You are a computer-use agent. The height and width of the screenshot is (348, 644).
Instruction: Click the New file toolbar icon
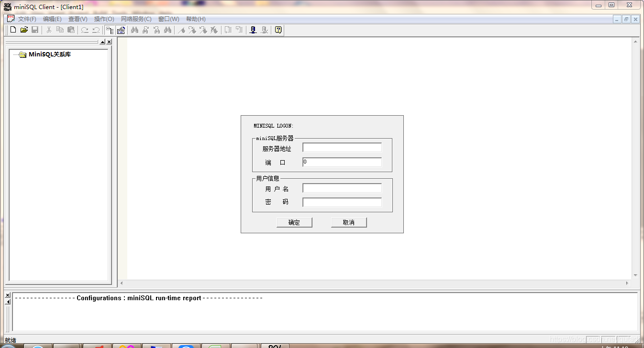tap(13, 30)
